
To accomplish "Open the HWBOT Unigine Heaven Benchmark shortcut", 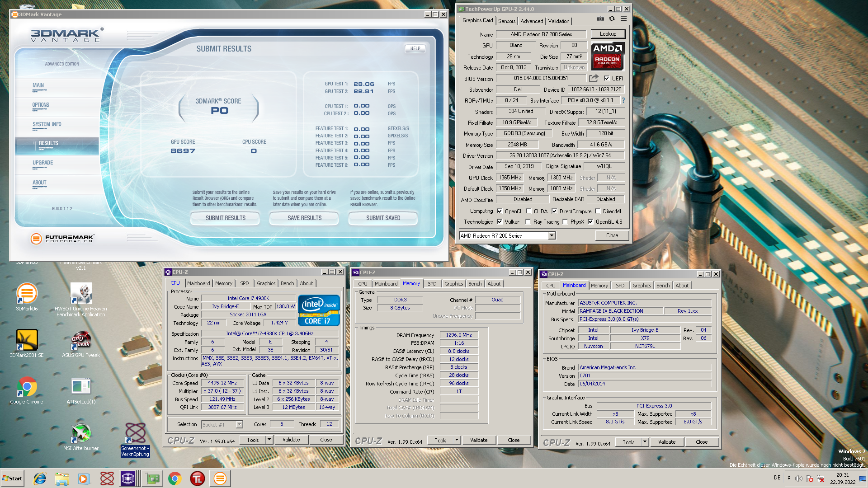I will coord(81,299).
